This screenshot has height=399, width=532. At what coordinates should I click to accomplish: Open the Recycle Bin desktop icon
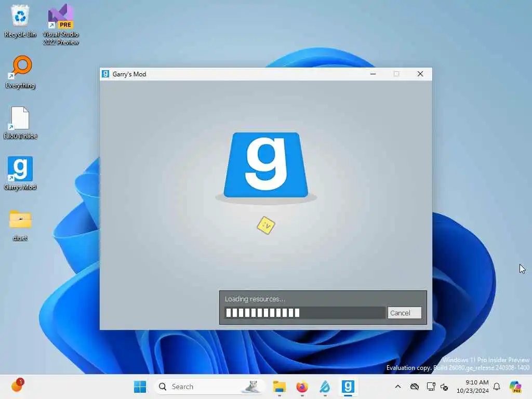click(x=20, y=21)
